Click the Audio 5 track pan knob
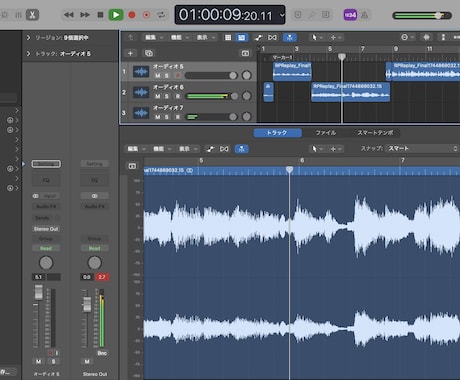This screenshot has height=380, width=460. click(x=247, y=75)
